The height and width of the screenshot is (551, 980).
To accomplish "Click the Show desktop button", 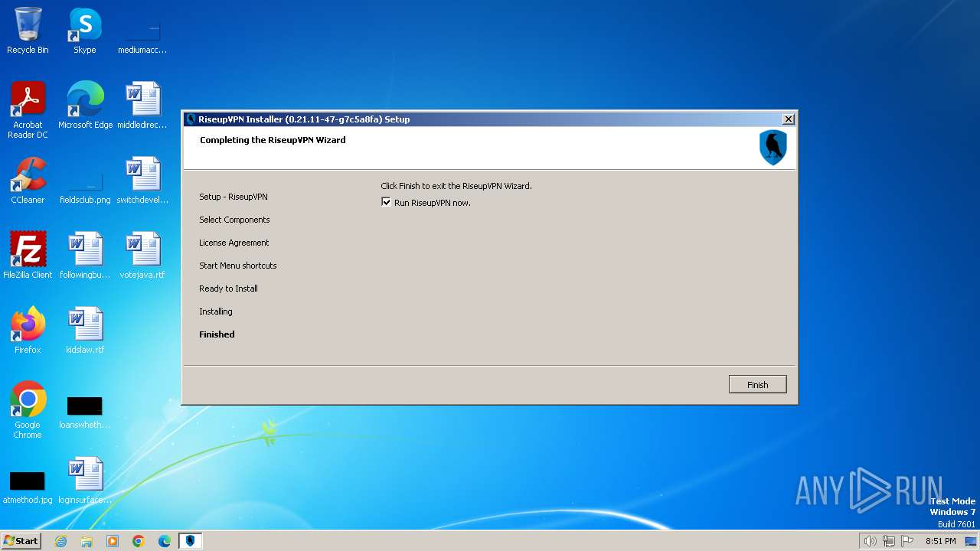I will click(x=971, y=541).
